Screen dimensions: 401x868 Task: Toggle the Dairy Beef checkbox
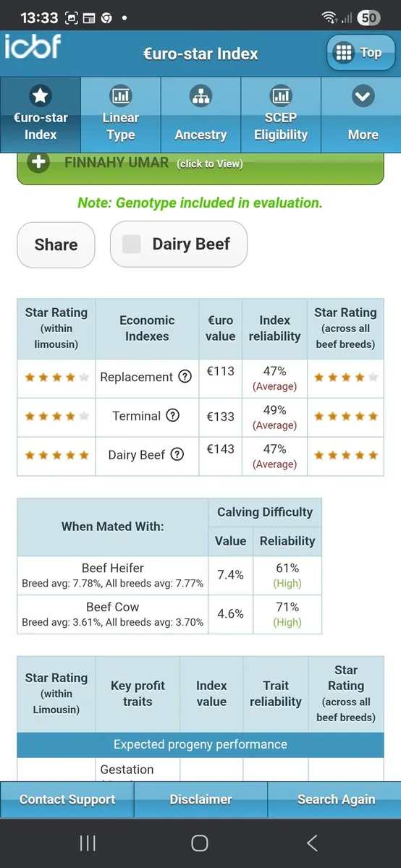(x=132, y=244)
